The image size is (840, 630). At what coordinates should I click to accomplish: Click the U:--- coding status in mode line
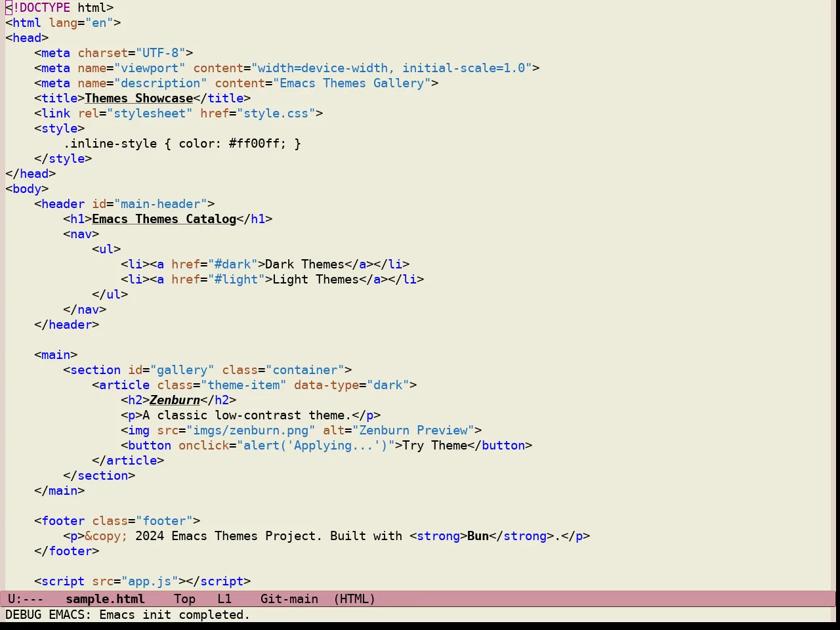click(26, 599)
